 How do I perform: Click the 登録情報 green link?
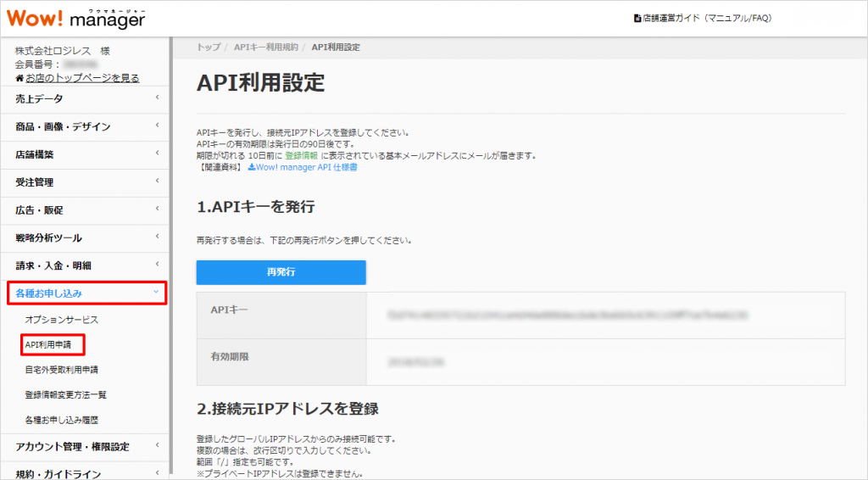[301, 156]
